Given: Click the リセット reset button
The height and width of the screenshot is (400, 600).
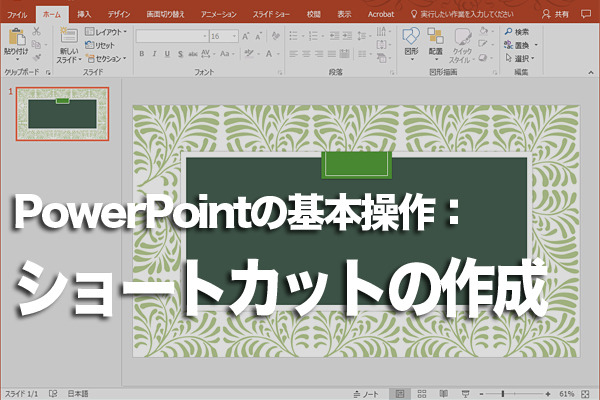Looking at the screenshot, I should coord(104,45).
